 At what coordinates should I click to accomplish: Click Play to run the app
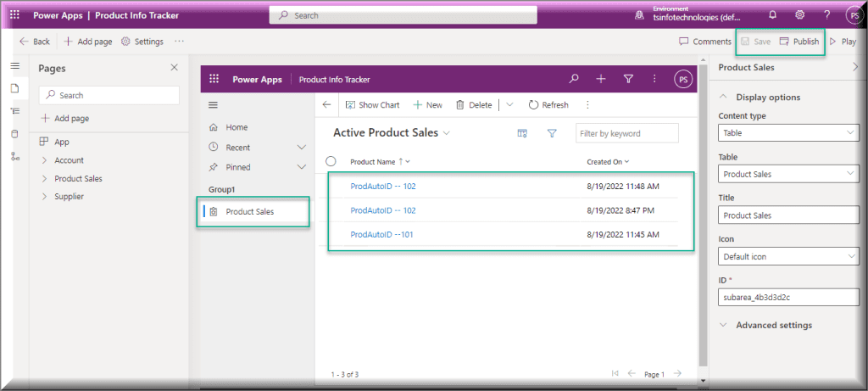(843, 42)
